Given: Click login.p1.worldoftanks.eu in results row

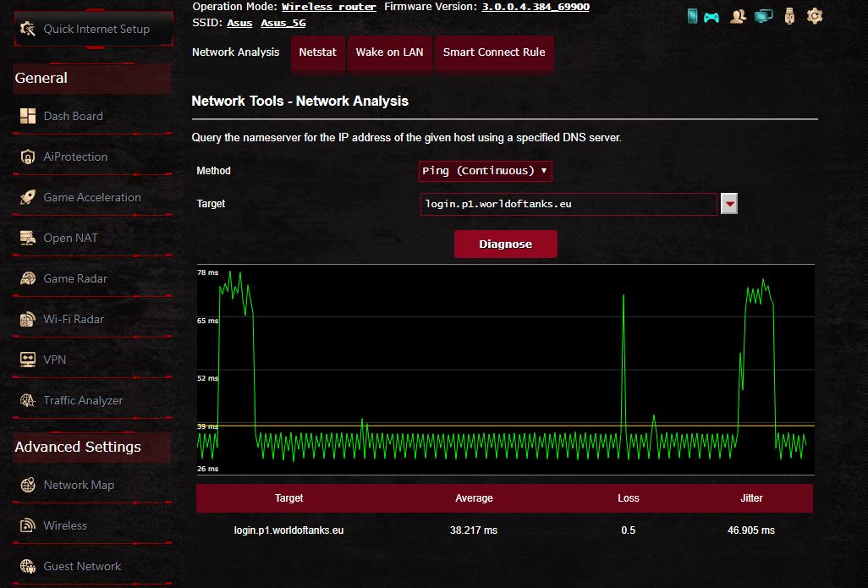Looking at the screenshot, I should click(x=289, y=530).
